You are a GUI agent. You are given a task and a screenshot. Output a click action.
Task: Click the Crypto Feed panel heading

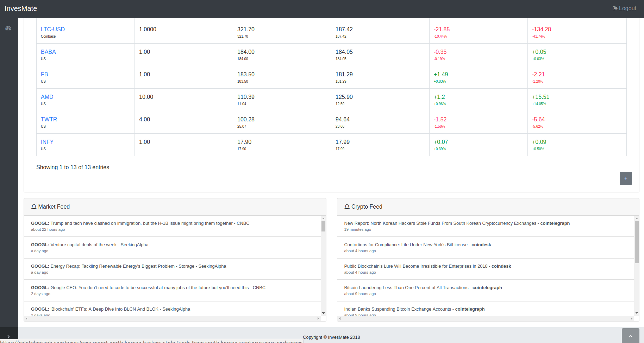pyautogui.click(x=488, y=207)
